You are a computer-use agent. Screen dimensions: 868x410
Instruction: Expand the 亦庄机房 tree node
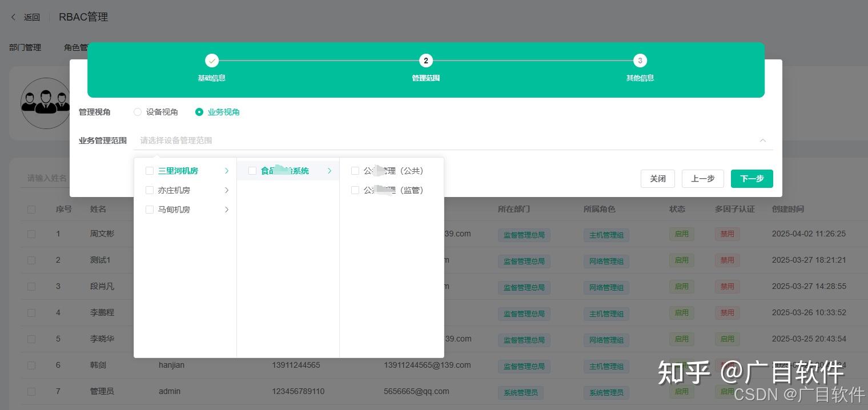click(227, 190)
